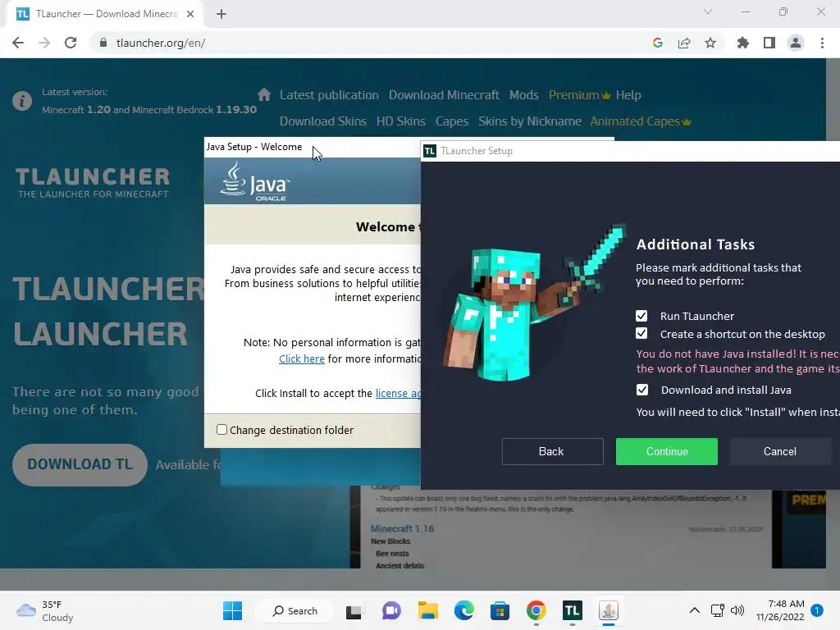
Task: Open network status tray icon
Action: 717,610
